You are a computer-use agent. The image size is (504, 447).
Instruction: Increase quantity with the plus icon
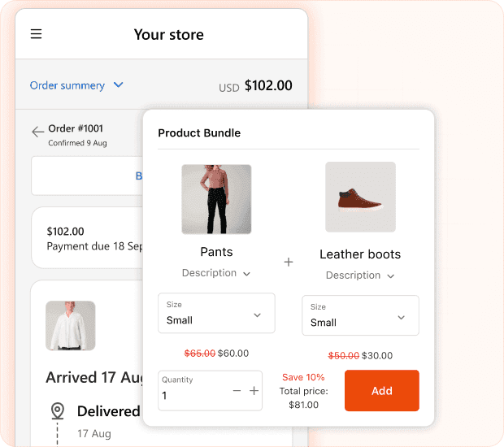point(254,391)
